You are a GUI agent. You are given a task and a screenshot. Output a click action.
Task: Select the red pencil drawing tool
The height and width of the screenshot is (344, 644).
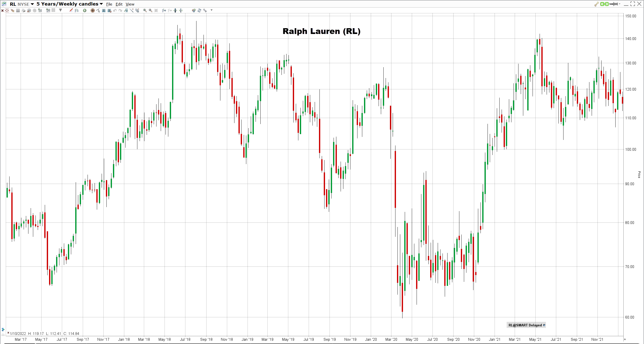pyautogui.click(x=71, y=10)
